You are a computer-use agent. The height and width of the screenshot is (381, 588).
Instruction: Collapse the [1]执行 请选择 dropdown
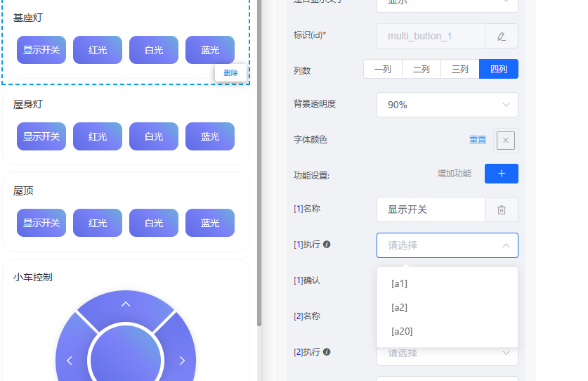coord(447,245)
